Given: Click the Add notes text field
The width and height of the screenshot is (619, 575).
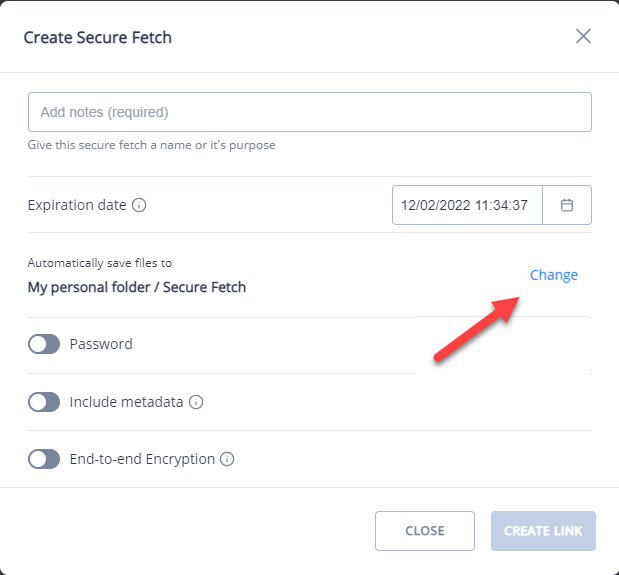Looking at the screenshot, I should click(310, 112).
